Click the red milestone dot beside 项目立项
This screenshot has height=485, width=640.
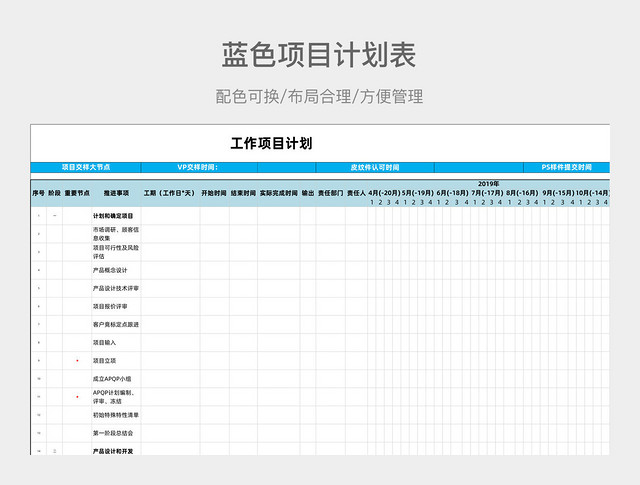(x=77, y=360)
